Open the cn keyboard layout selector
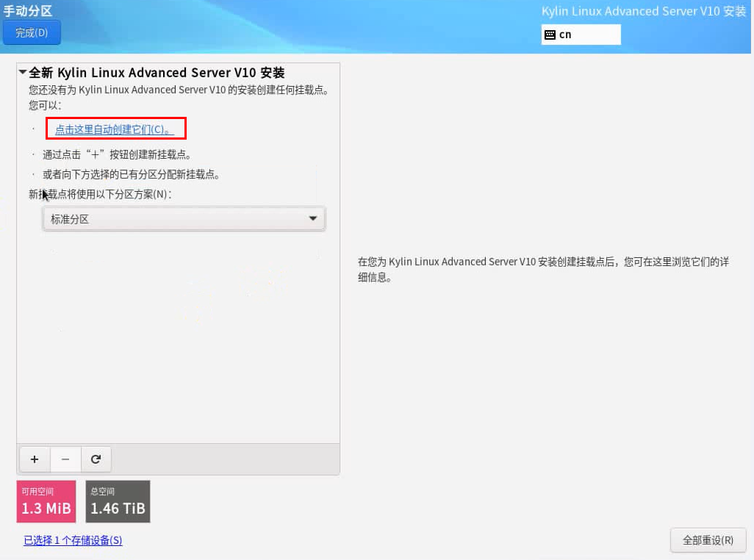This screenshot has width=754, height=560. pos(581,35)
